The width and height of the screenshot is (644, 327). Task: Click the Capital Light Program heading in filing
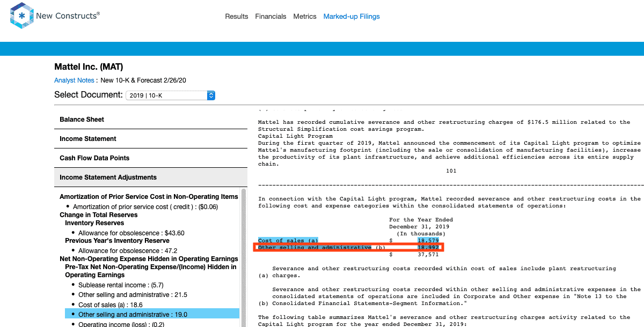click(295, 136)
